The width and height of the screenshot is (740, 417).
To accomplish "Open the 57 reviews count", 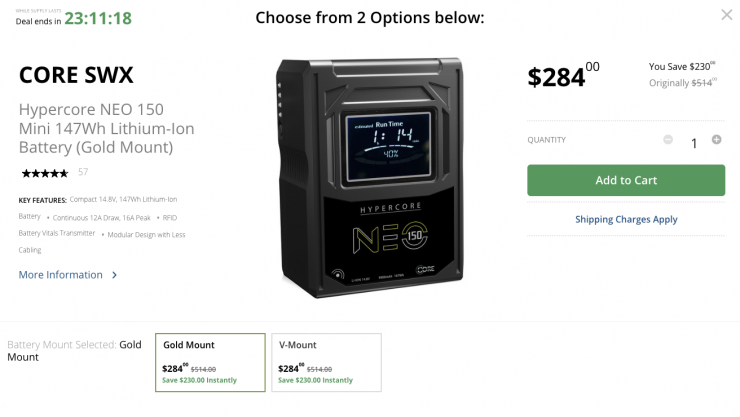I will point(83,173).
